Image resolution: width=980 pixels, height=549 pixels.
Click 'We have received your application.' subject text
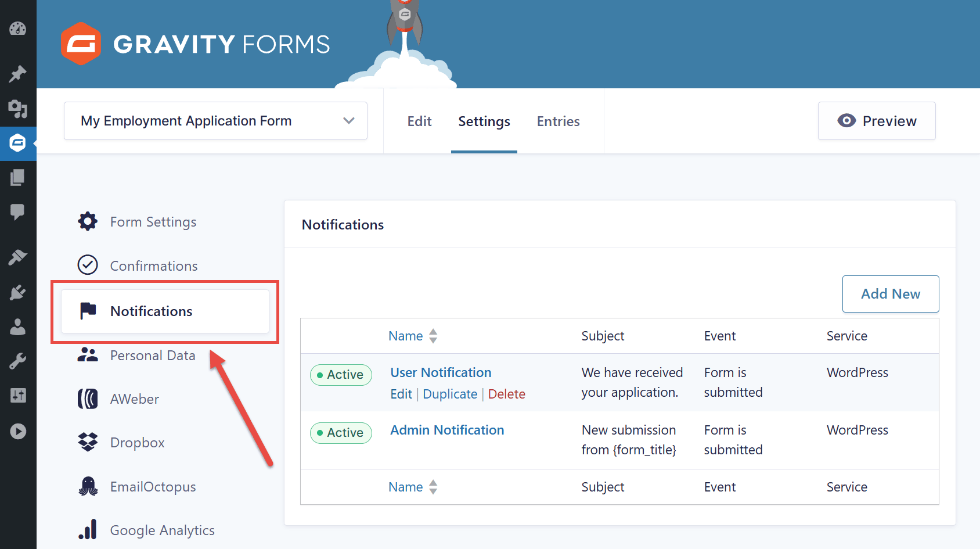(x=632, y=382)
